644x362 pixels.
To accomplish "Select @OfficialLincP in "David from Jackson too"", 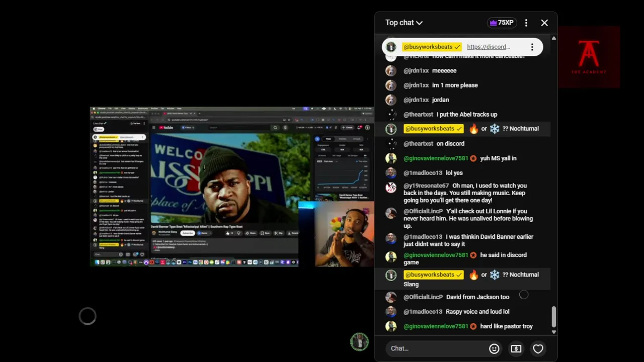I will pyautogui.click(x=423, y=297).
